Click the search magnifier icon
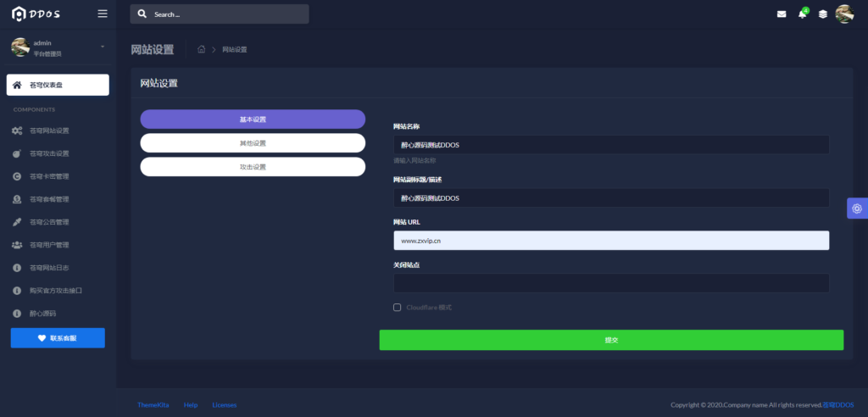Viewport: 868px width, 417px height. 142,14
